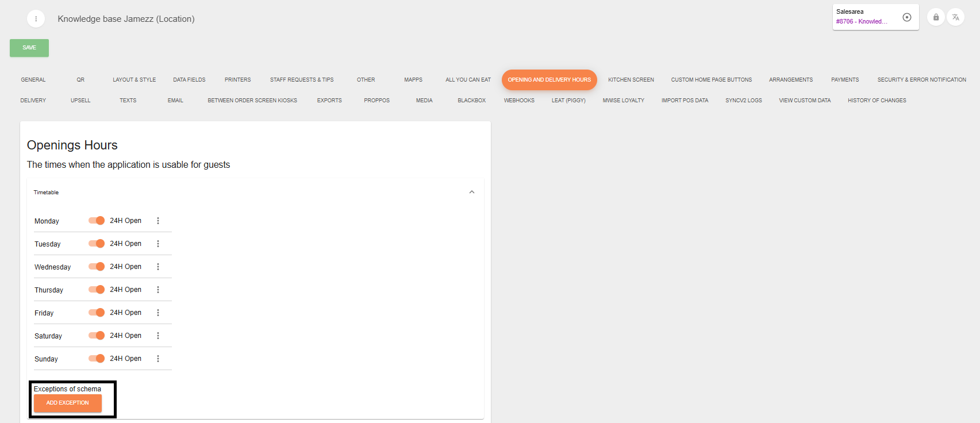This screenshot has width=980, height=423.
Task: Collapse the Timetable panel
Action: 471,193
